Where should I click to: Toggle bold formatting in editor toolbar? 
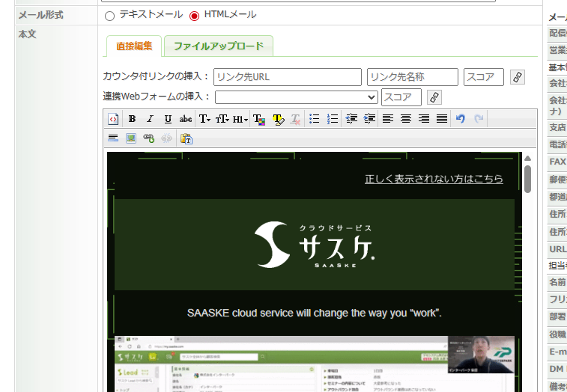tap(132, 119)
